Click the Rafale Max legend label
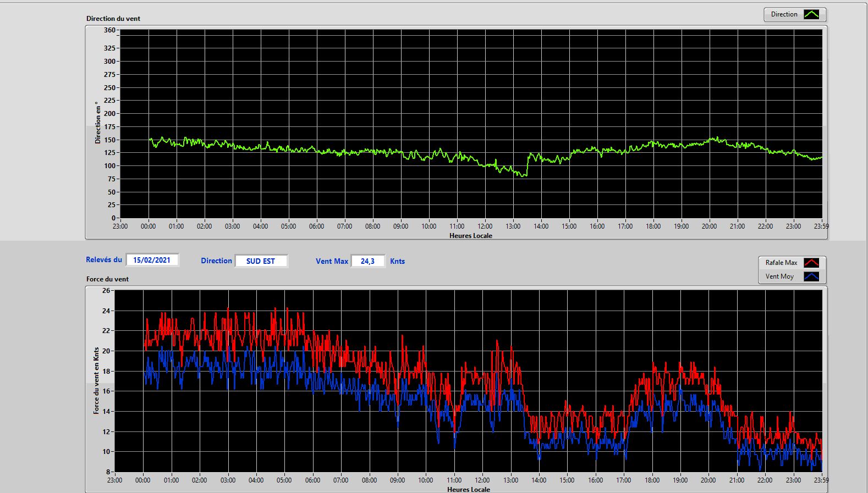This screenshot has width=868, height=493. (781, 263)
